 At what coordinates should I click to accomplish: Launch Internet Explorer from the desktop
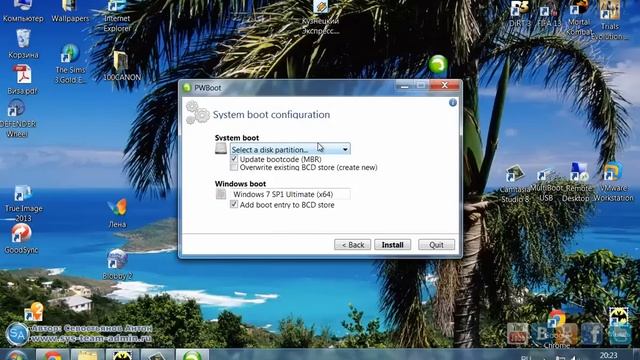117,16
